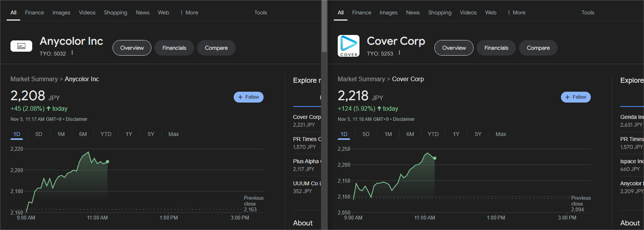The width and height of the screenshot is (644, 230).
Task: Open UUUM Co related stock
Action: (x=307, y=187)
